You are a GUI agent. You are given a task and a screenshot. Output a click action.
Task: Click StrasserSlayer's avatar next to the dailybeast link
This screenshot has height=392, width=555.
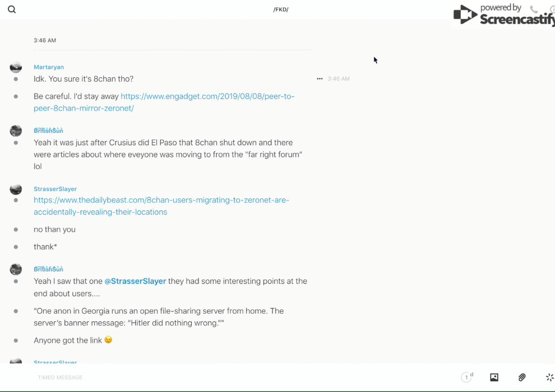click(x=16, y=189)
